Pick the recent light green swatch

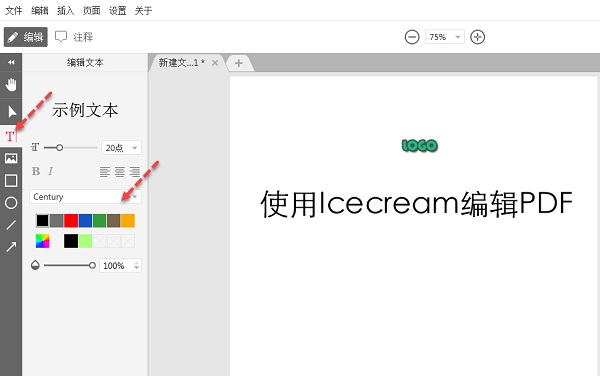point(85,241)
